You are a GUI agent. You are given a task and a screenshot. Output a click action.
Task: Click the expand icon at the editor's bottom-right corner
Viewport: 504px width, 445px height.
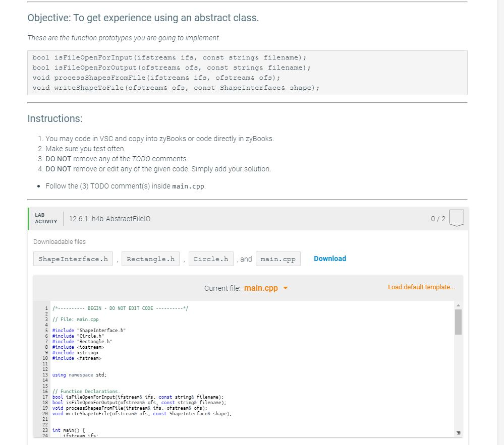tap(458, 432)
